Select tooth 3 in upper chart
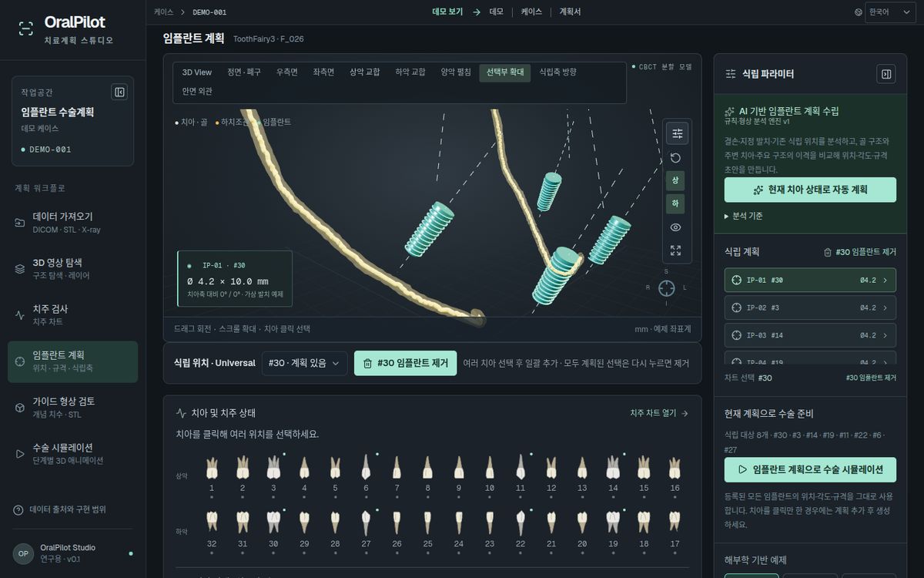The height and width of the screenshot is (578, 924). (273, 473)
